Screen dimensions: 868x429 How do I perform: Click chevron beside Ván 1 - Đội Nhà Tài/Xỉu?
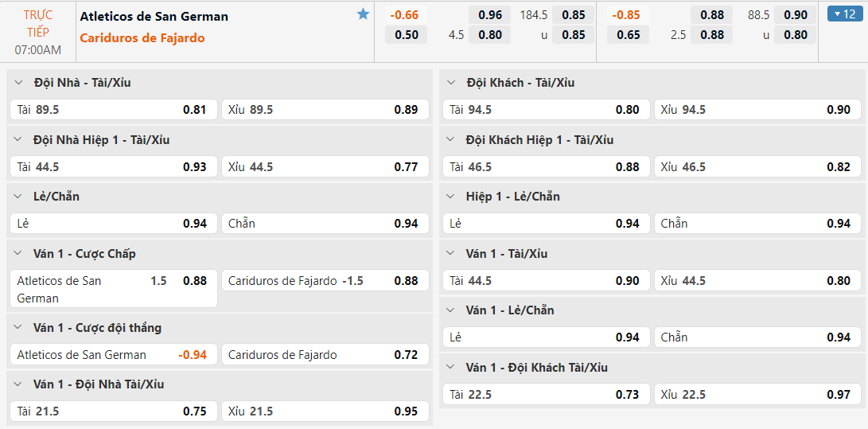tap(19, 384)
